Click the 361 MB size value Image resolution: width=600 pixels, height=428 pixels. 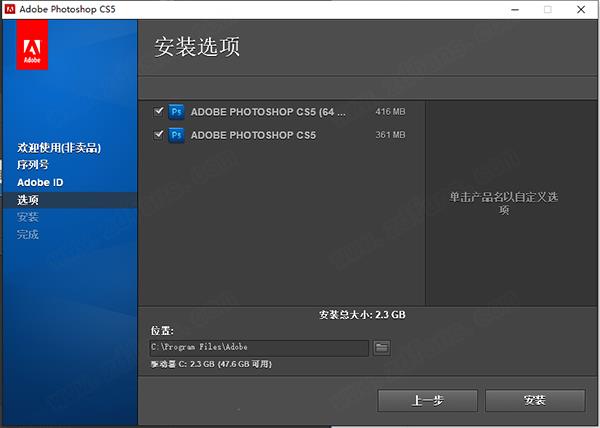pyautogui.click(x=390, y=135)
